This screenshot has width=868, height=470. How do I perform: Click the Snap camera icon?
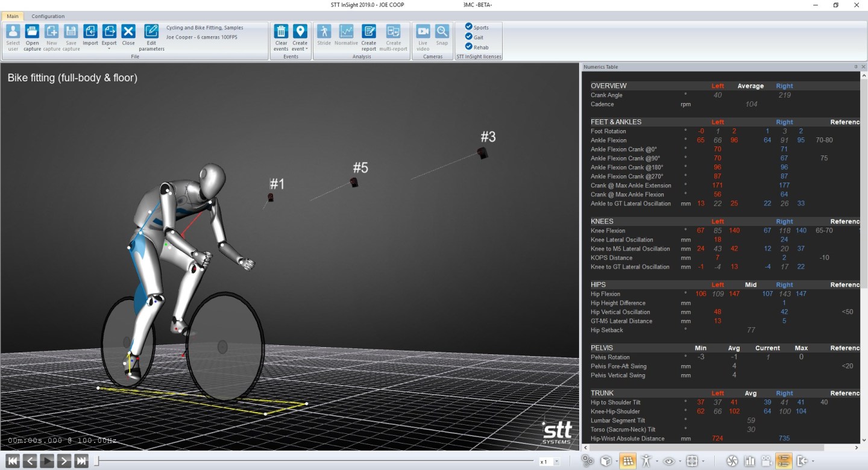pyautogui.click(x=442, y=32)
